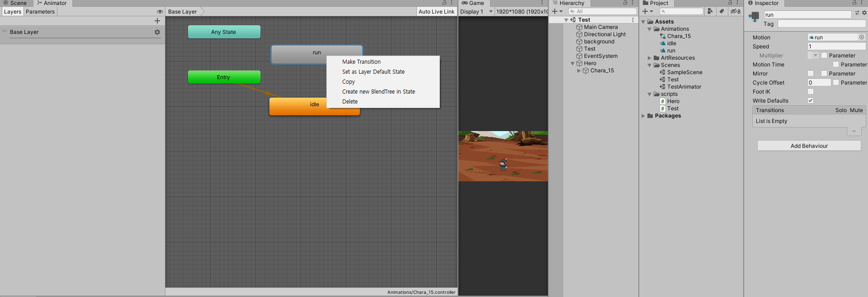
Task: Open Project search by type filter icon
Action: click(x=710, y=11)
